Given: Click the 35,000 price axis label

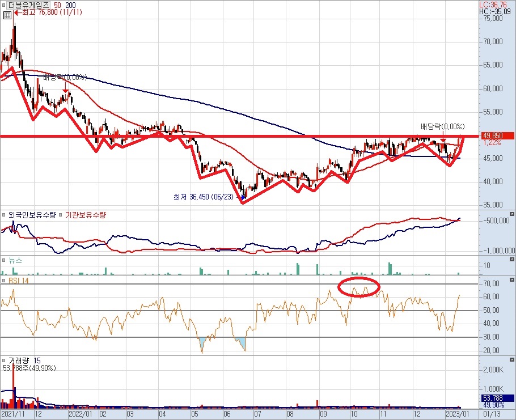Looking at the screenshot, I should tap(493, 205).
